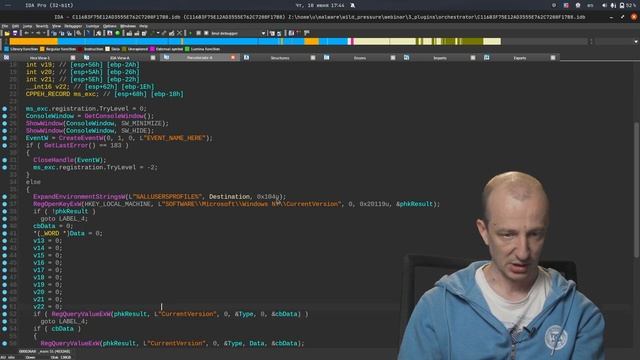
Task: Switch to the Imports tab
Action: point(440,58)
